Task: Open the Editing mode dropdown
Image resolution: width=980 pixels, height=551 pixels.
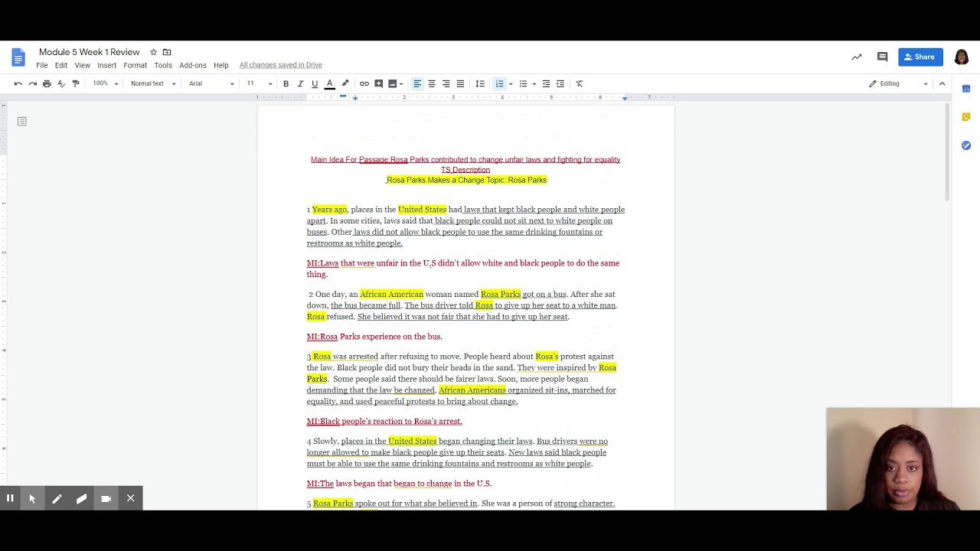Action: (898, 83)
